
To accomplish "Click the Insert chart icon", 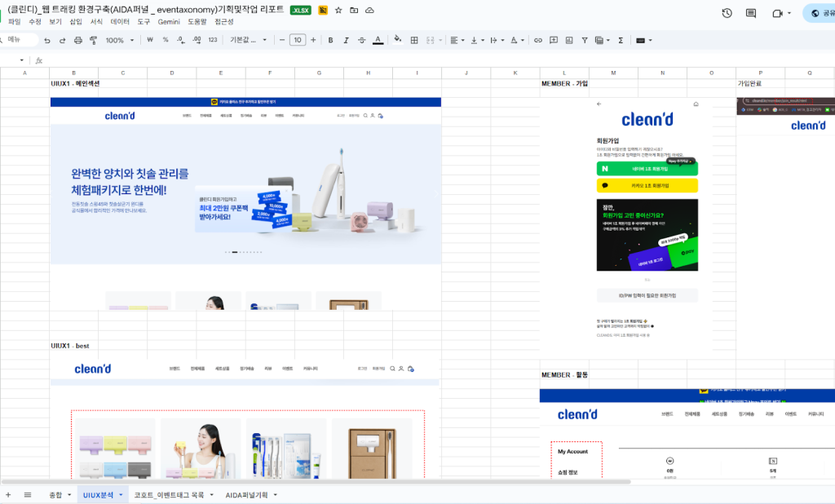I will (x=570, y=40).
